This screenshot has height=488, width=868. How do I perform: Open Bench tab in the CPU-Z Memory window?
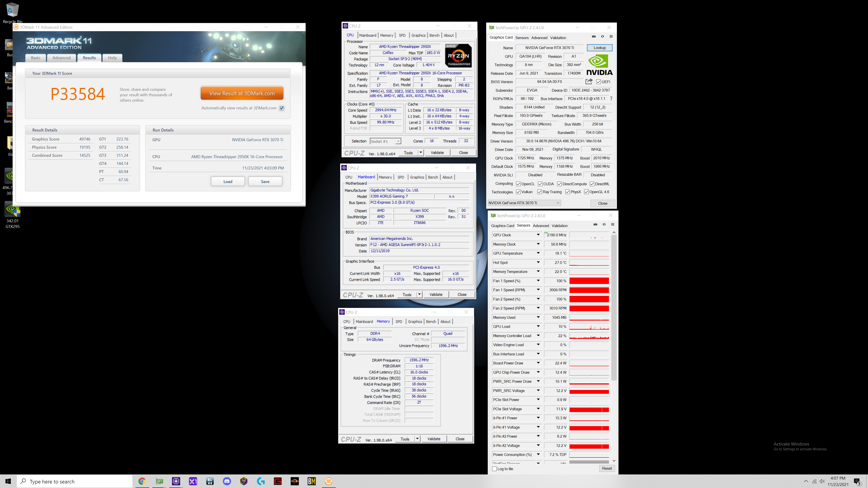coord(431,322)
